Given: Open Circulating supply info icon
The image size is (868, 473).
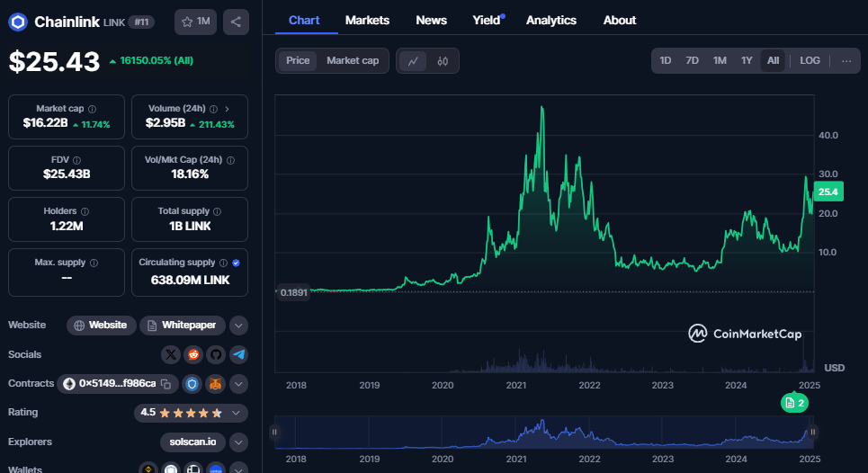Looking at the screenshot, I should 223,263.
